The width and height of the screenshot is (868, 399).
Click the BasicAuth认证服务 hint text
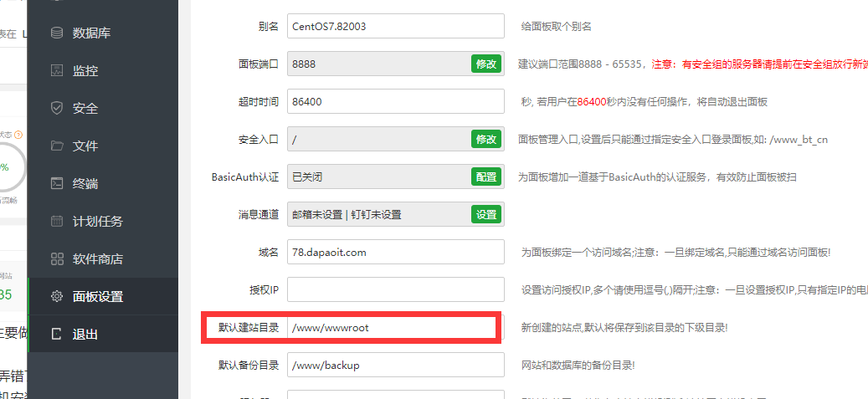coord(657,177)
